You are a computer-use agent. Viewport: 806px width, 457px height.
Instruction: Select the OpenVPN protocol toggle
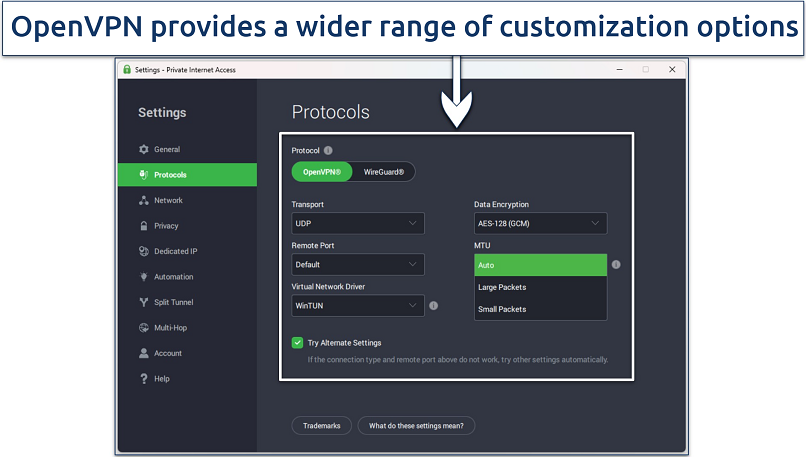pyautogui.click(x=322, y=172)
